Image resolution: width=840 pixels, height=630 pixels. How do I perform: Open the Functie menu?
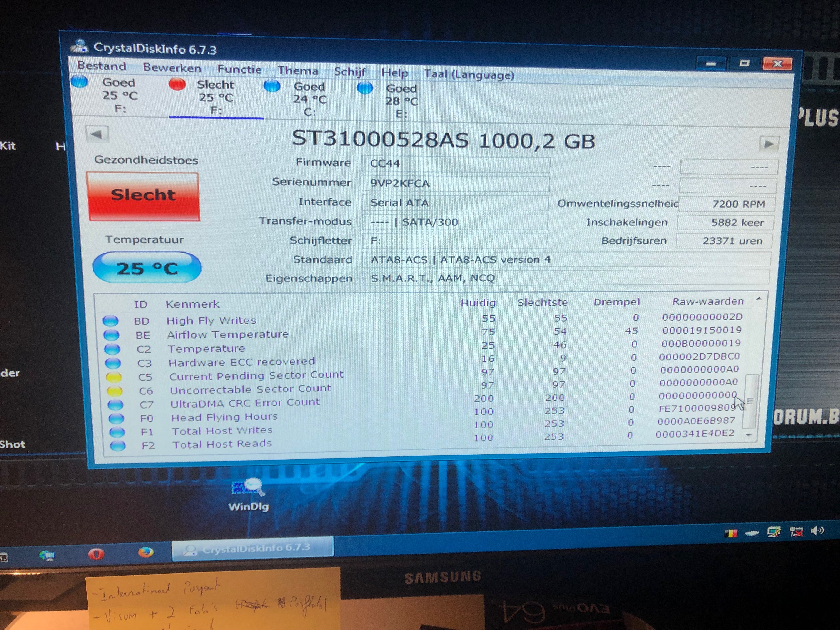click(x=240, y=70)
